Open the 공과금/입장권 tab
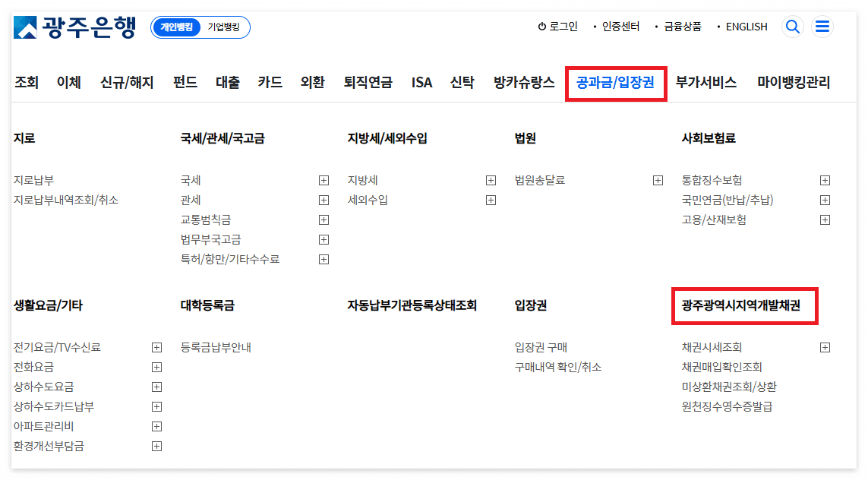 tap(615, 82)
